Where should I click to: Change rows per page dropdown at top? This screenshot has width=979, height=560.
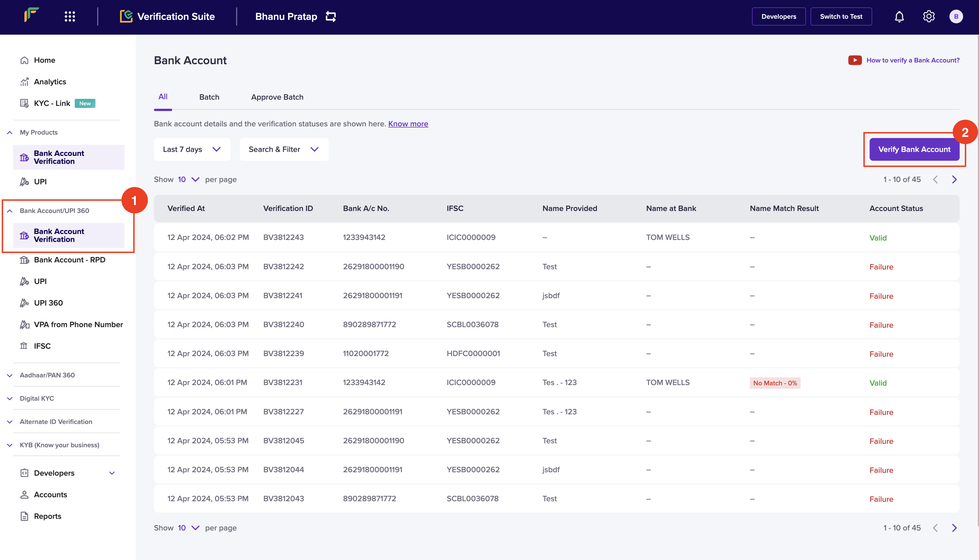[x=188, y=180]
